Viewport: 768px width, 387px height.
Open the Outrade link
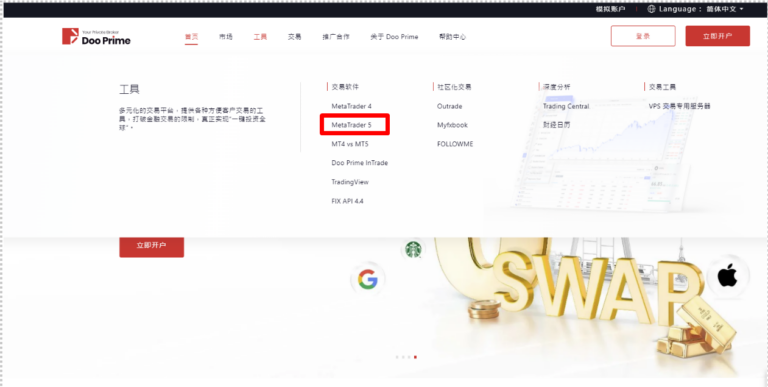click(x=450, y=106)
